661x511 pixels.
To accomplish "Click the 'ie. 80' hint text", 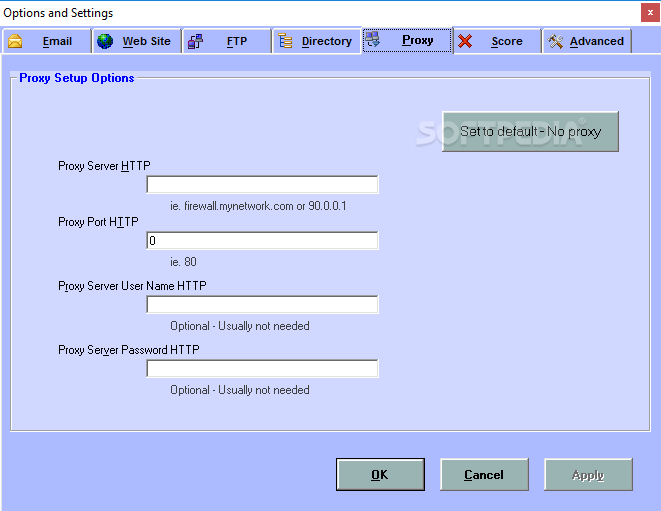I will click(x=183, y=262).
